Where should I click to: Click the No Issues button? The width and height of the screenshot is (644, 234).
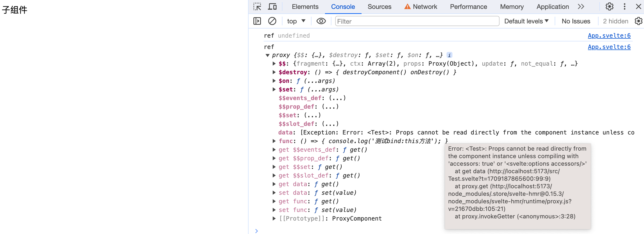[576, 21]
